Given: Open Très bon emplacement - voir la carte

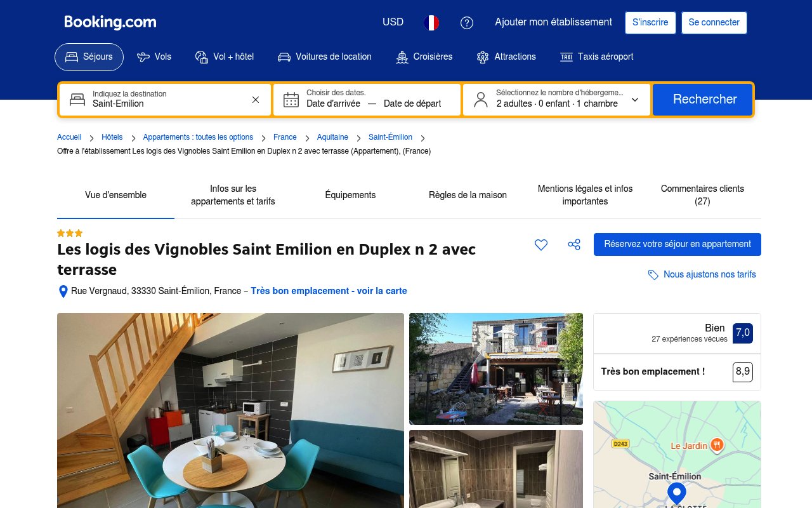Looking at the screenshot, I should (x=329, y=291).
